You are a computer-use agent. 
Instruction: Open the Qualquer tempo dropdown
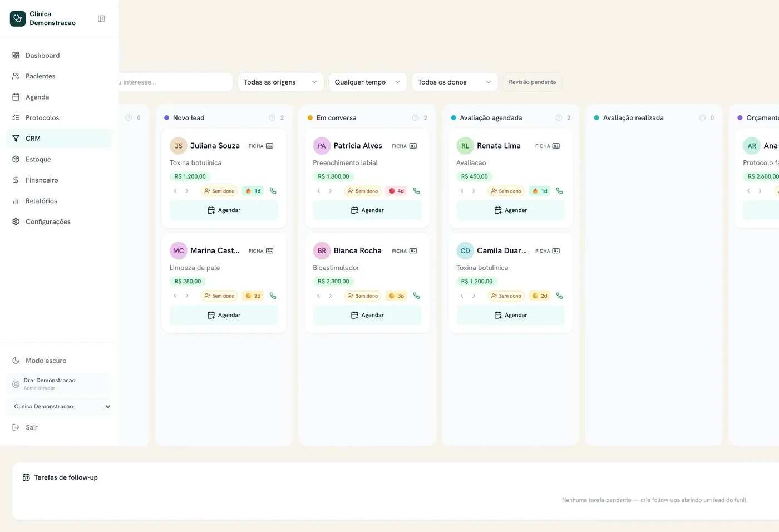tap(367, 82)
